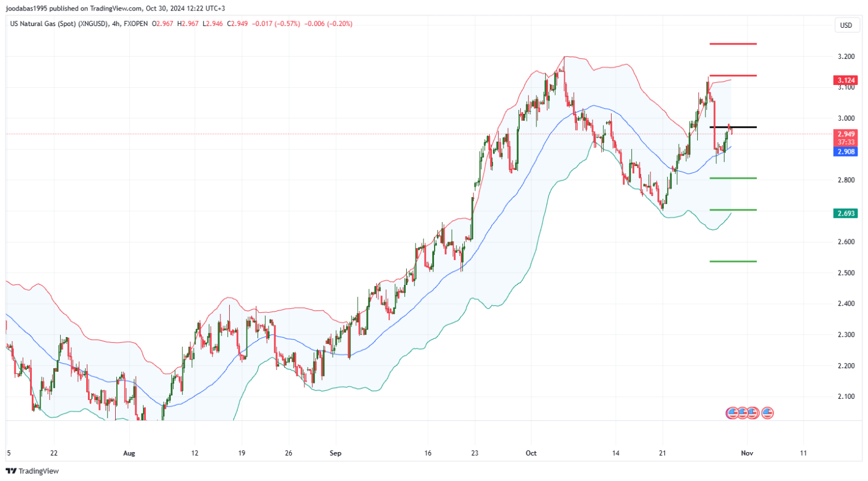This screenshot has width=868, height=481.
Task: Click the 3.200 price axis label
Action: coord(845,57)
